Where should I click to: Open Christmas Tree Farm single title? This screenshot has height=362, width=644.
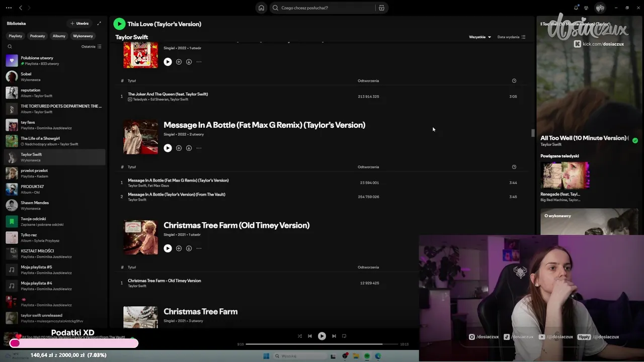click(200, 311)
